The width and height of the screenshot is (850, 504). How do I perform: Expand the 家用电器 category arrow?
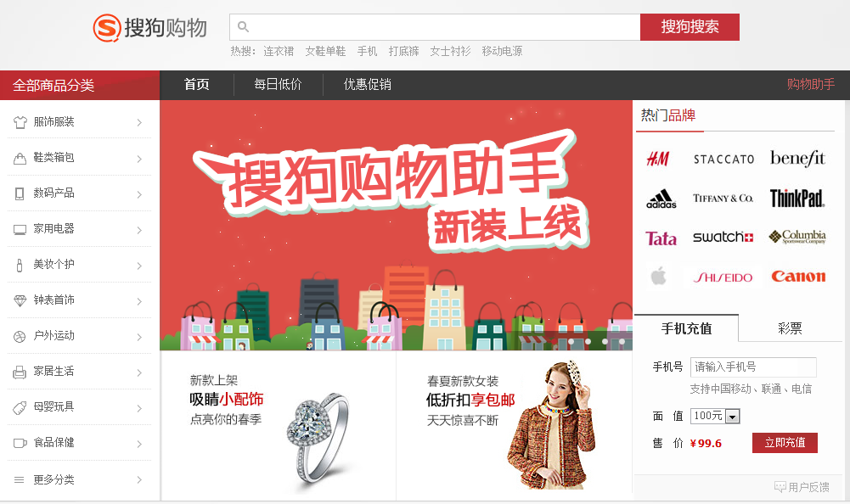(139, 230)
